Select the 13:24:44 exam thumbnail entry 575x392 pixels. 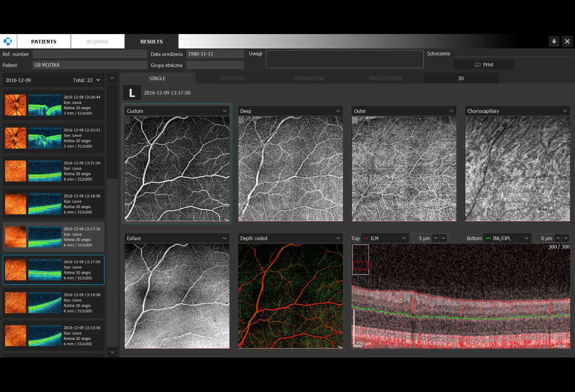click(x=53, y=105)
